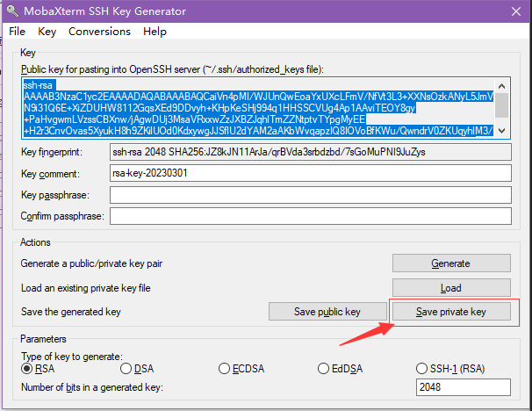
Task: Click the 'Generate a public/private key pair' label
Action: coord(91,263)
